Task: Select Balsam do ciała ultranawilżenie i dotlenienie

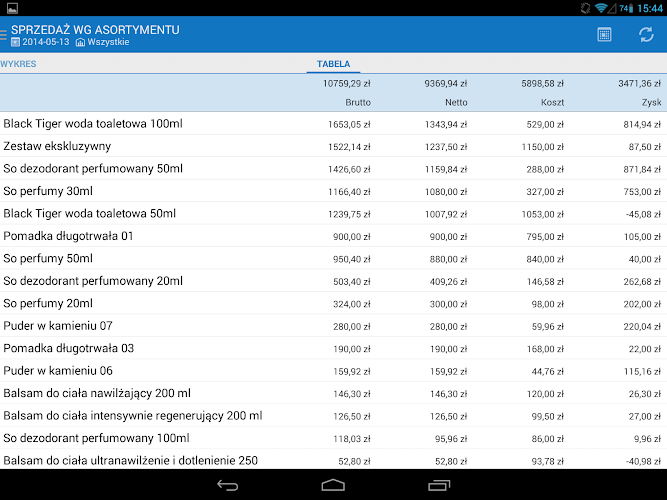Action: click(334, 460)
